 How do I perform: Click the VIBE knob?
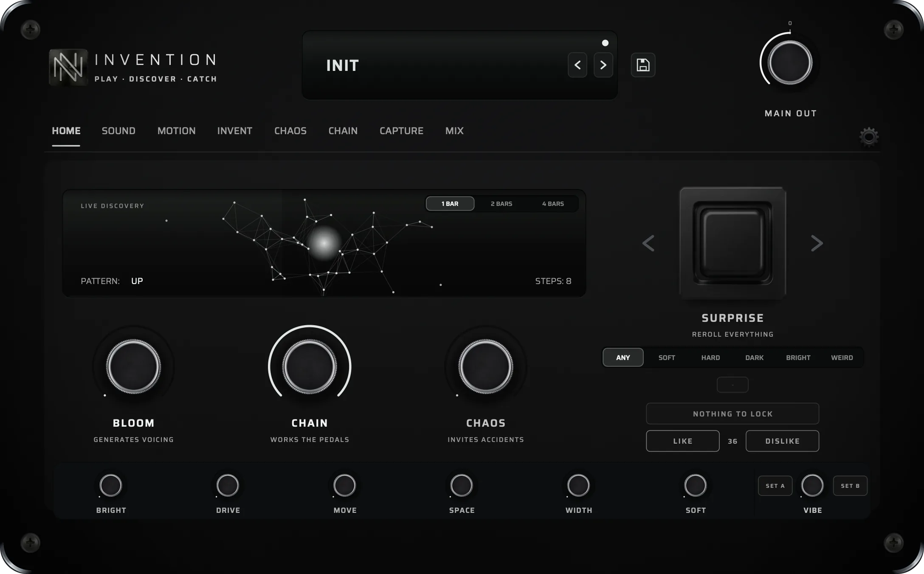pyautogui.click(x=812, y=485)
